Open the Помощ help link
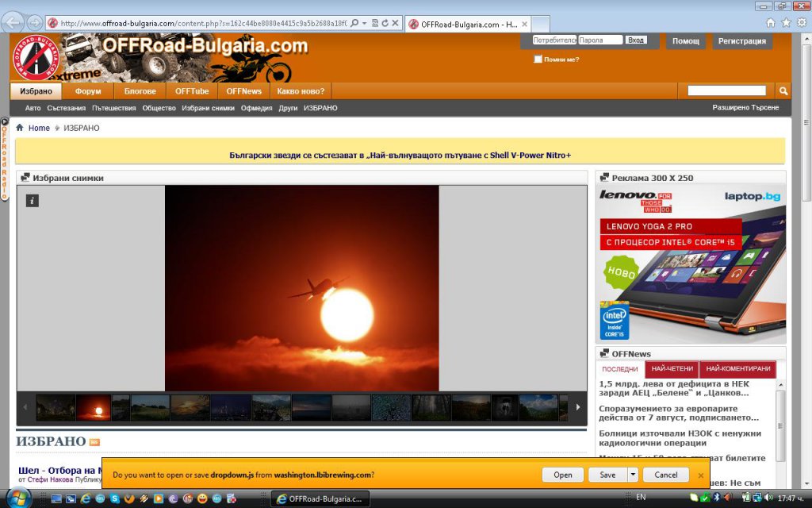 686,41
